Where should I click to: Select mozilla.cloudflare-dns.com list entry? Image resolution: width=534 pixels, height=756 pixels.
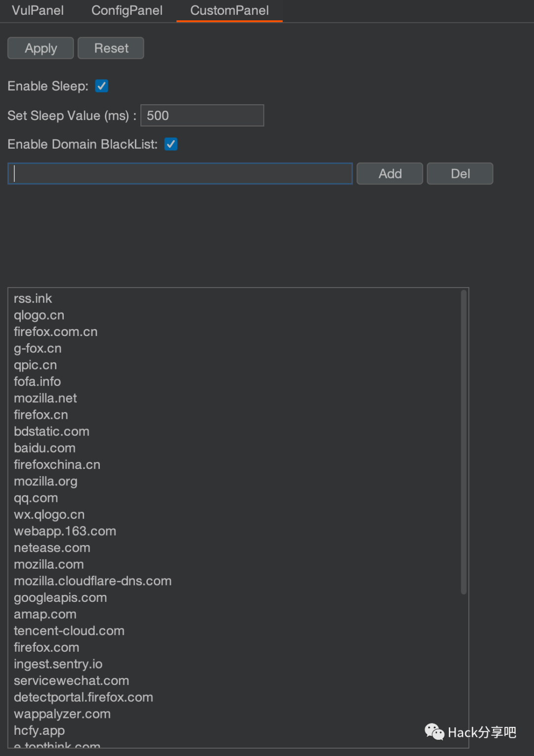click(92, 581)
